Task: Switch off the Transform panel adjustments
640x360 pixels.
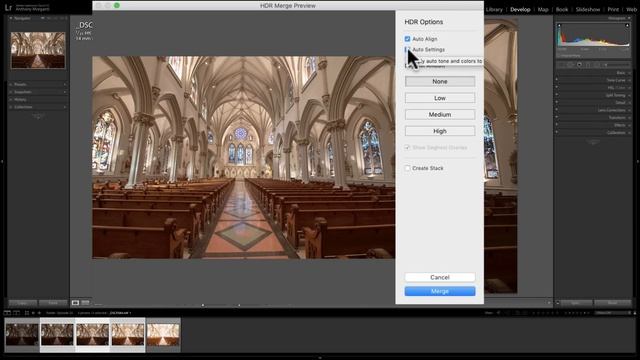Action: pyautogui.click(x=557, y=118)
